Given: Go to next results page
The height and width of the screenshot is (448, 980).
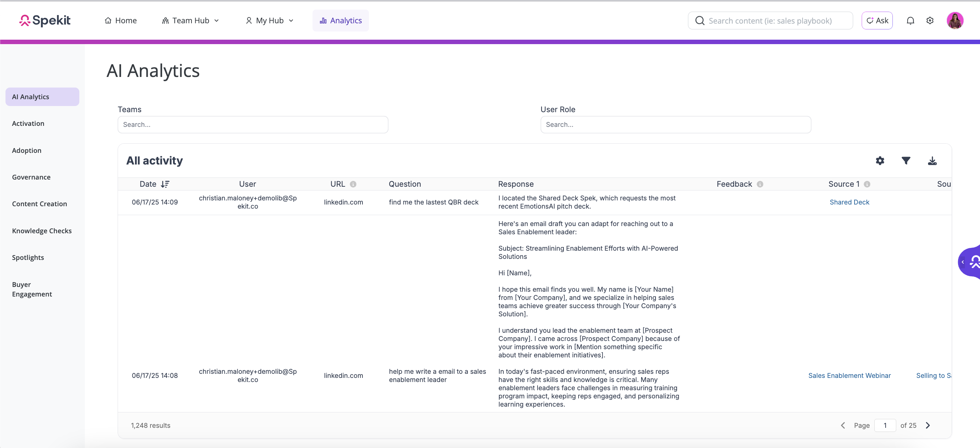Looking at the screenshot, I should tap(927, 425).
